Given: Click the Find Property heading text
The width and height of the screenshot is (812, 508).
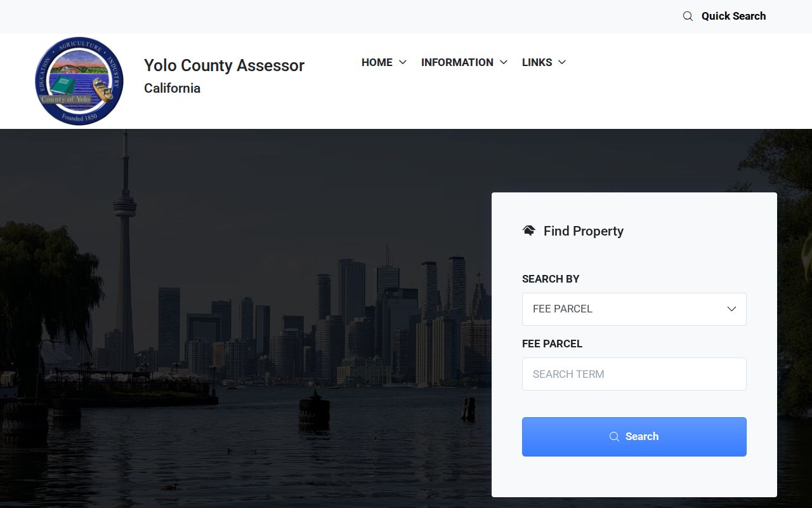Looking at the screenshot, I should tap(584, 231).
